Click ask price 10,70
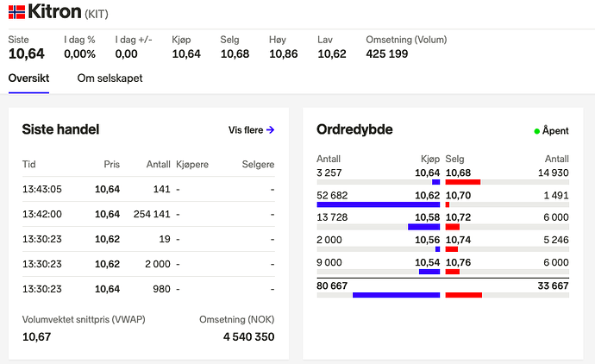The image size is (595, 364). tap(459, 196)
